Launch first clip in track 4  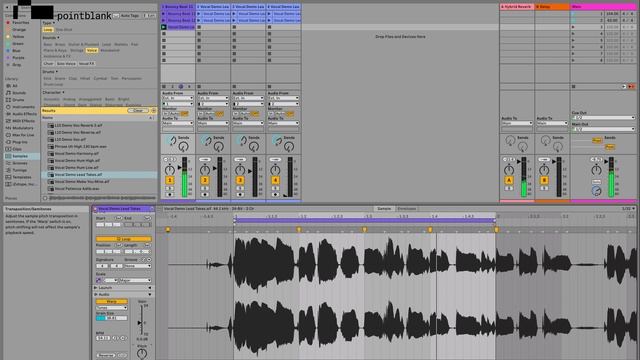269,14
